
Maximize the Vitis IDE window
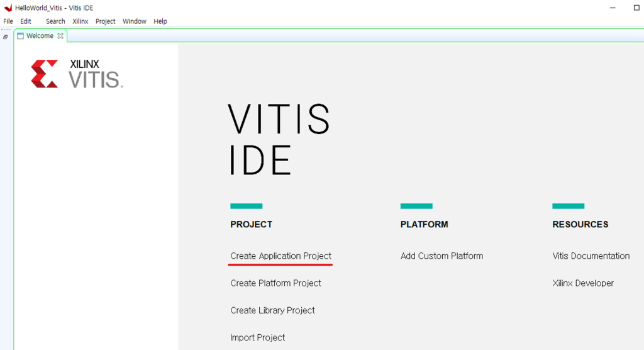pyautogui.click(x=636, y=8)
